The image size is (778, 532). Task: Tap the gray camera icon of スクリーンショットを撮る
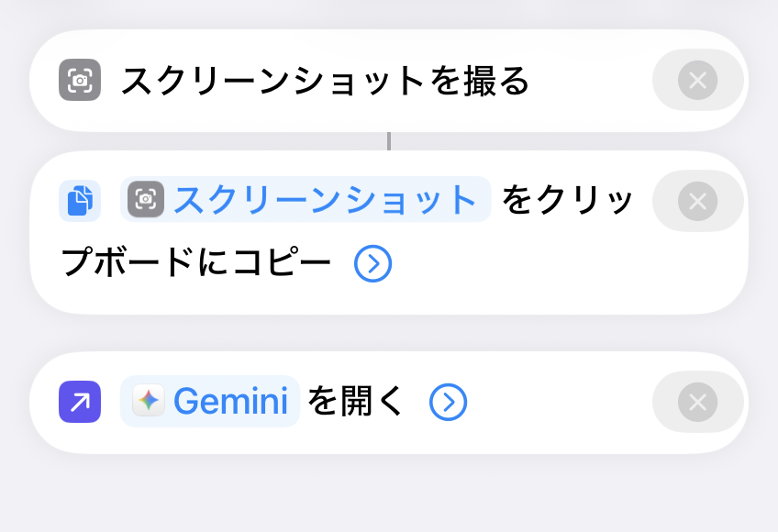tap(80, 81)
